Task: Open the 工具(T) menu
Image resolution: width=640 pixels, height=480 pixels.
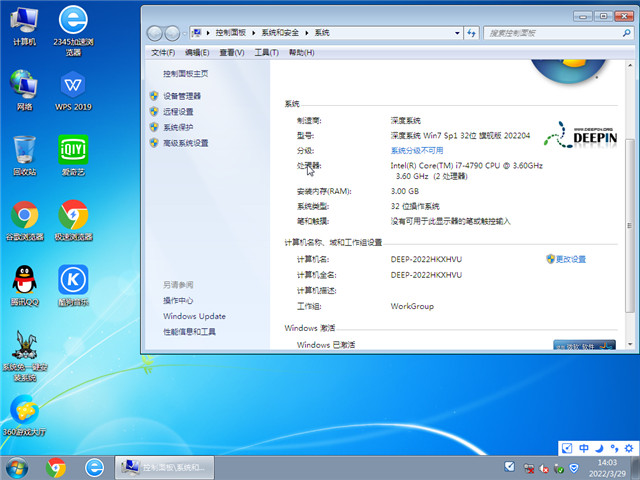Action: pos(266,52)
